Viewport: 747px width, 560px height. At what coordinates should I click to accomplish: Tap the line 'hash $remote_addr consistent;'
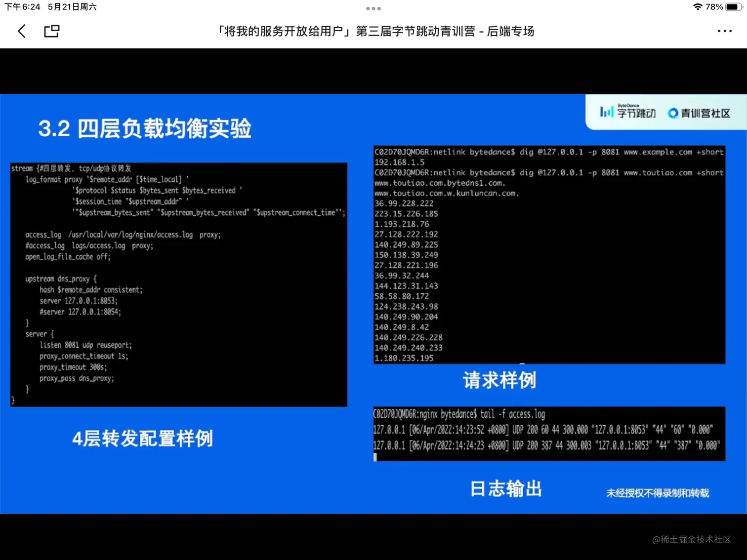pyautogui.click(x=91, y=290)
